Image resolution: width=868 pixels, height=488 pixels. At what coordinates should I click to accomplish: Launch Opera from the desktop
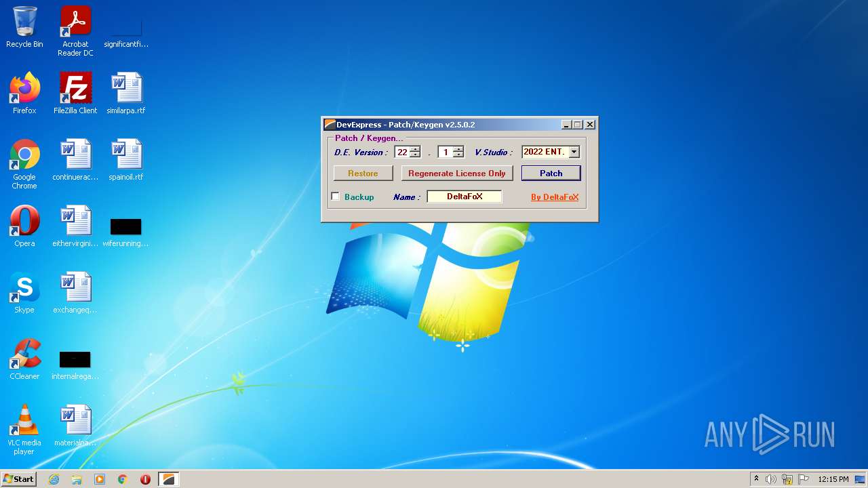24,226
